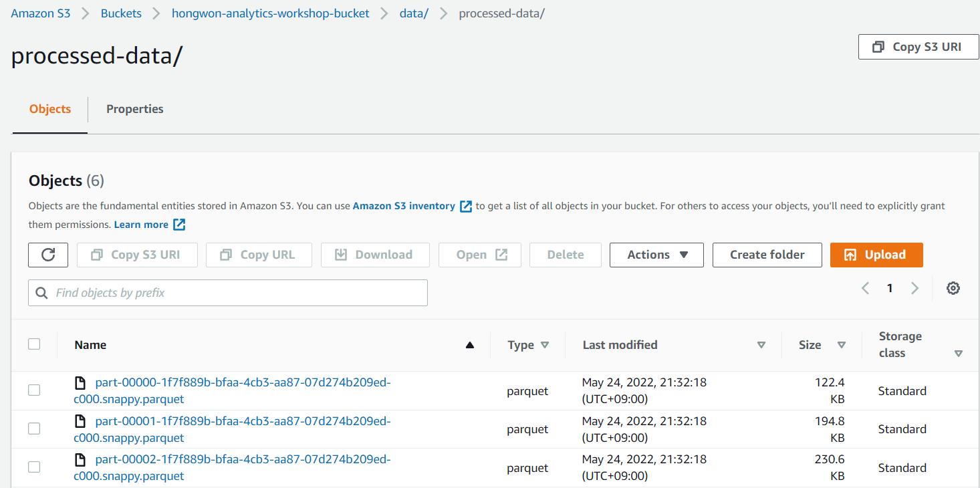Open hongwon-analytics-workshop-bucket breadcrumb
The height and width of the screenshot is (488, 980).
(x=271, y=13)
